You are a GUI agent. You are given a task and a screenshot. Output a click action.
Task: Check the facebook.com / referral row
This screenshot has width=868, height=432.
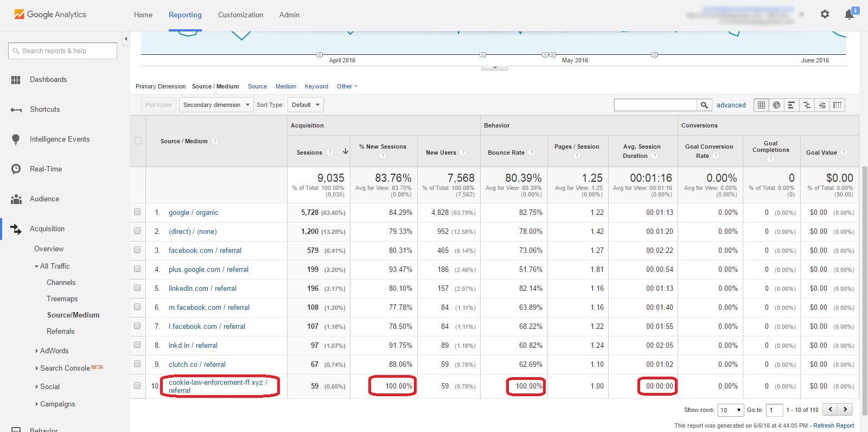point(137,250)
